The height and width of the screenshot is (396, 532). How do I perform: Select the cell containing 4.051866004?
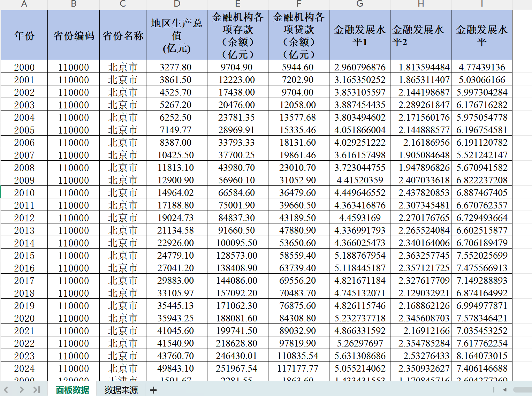coord(360,130)
